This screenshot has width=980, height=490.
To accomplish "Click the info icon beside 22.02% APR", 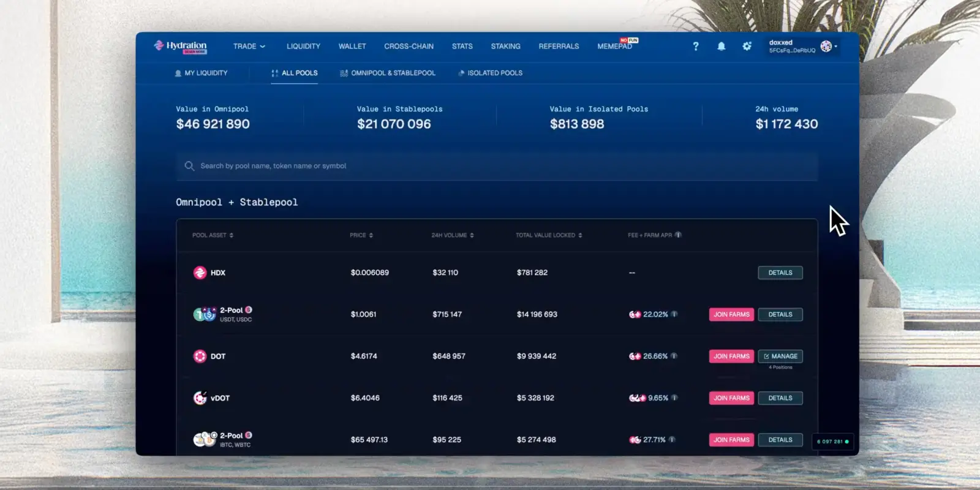I will (674, 314).
